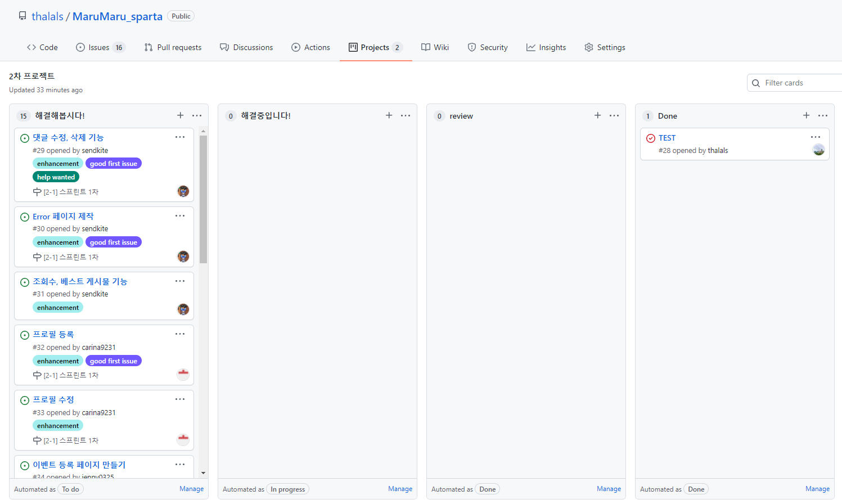This screenshot has height=504, width=842.
Task: Click the closed-issue icon on the TEST card
Action: (x=651, y=138)
